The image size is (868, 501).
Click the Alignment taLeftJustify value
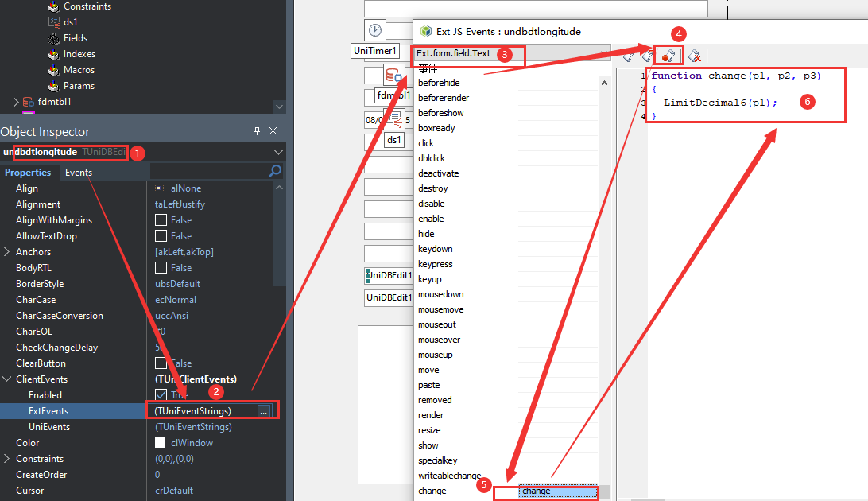[x=180, y=204]
